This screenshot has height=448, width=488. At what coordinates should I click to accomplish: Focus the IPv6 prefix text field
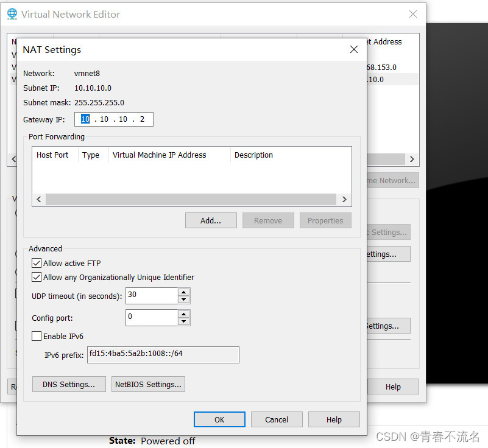pos(163,355)
